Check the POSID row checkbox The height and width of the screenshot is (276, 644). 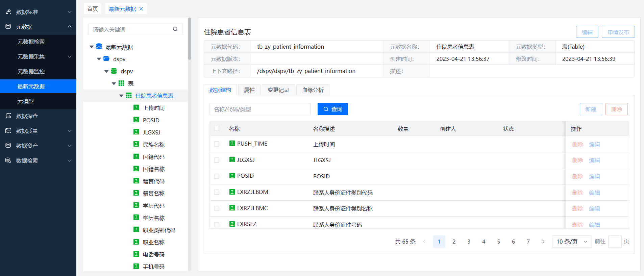click(x=217, y=176)
